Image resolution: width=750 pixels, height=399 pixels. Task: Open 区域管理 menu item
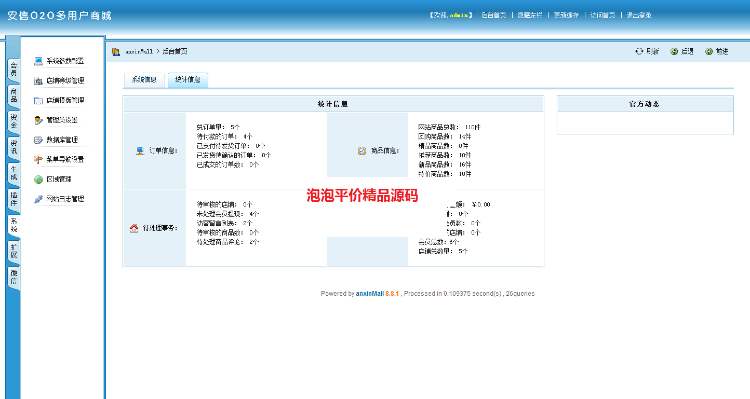click(x=59, y=179)
